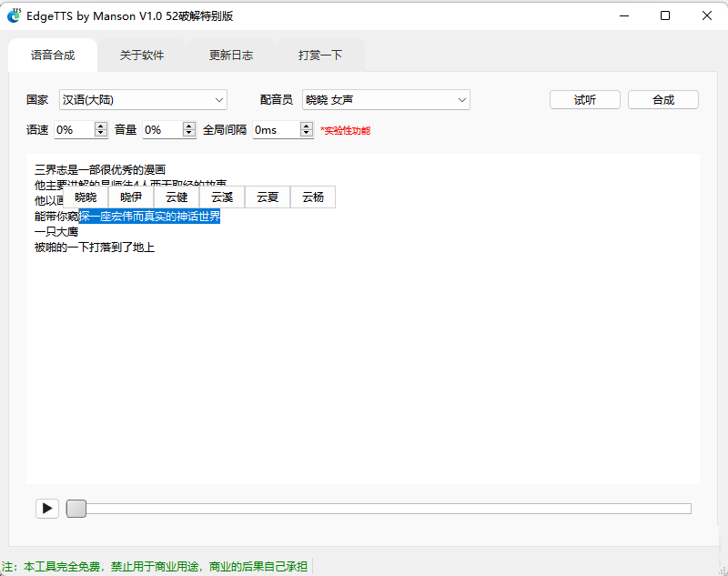Image resolution: width=728 pixels, height=576 pixels.
Task: Increase global interval with up arrow
Action: 307,126
